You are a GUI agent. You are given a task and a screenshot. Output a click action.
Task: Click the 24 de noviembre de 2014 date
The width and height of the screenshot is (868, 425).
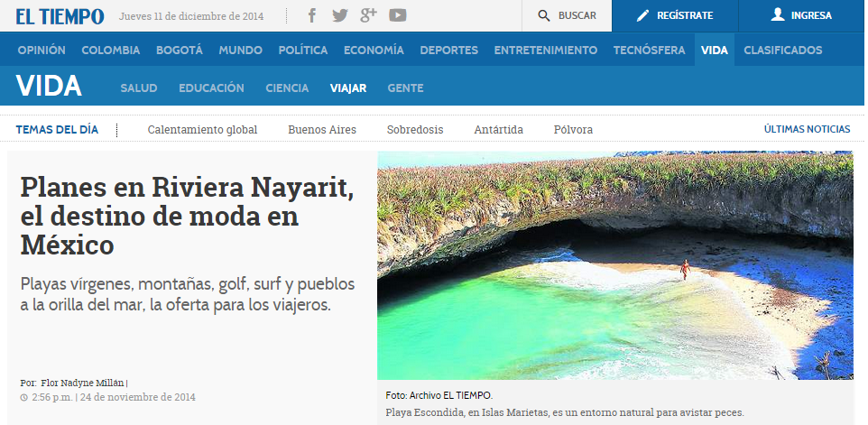(138, 397)
